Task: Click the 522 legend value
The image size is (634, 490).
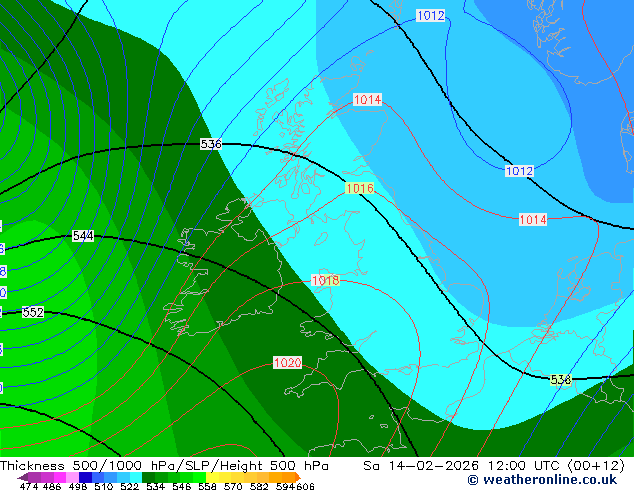Action: tap(130, 486)
